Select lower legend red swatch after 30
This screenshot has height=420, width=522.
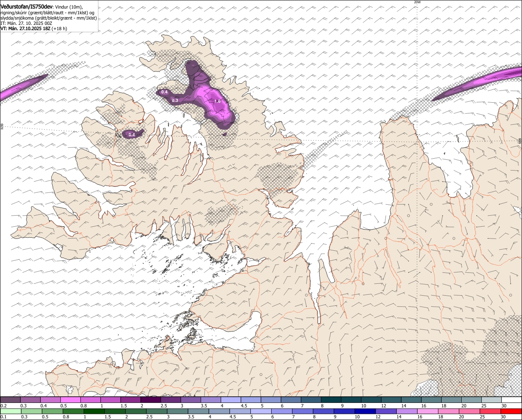click(x=511, y=411)
